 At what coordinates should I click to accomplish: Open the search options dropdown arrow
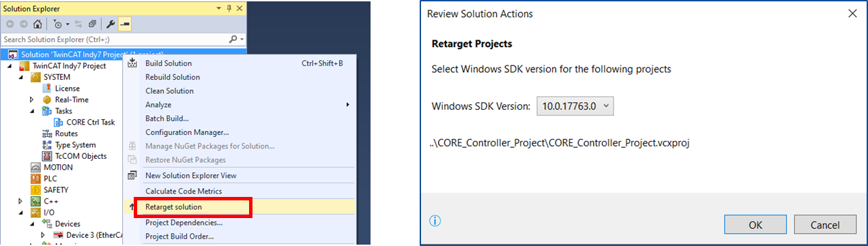click(242, 40)
